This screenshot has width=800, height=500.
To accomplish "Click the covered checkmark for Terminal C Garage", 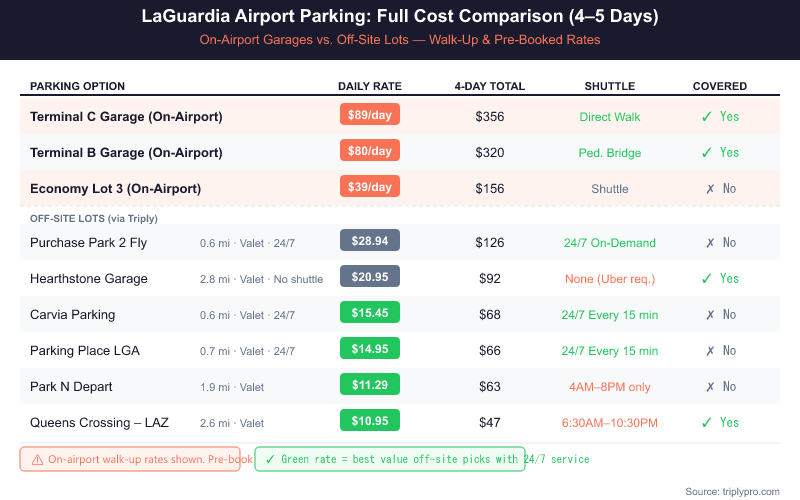I will [707, 117].
